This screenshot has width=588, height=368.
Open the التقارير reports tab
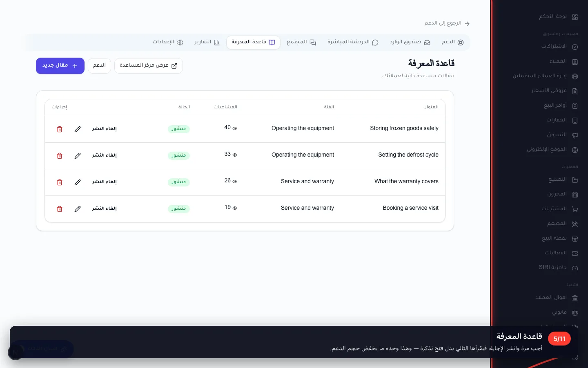click(x=207, y=42)
